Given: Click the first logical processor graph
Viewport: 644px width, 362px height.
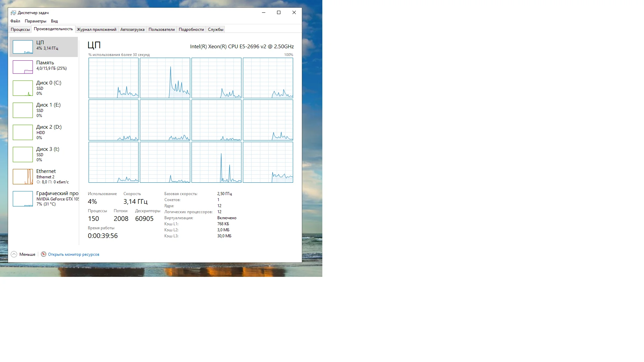Looking at the screenshot, I should click(113, 78).
